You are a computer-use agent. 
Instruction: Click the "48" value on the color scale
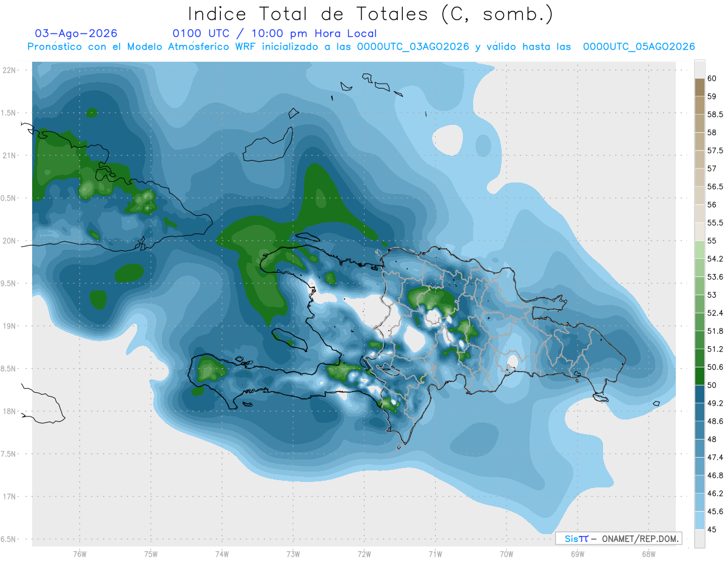click(712, 440)
